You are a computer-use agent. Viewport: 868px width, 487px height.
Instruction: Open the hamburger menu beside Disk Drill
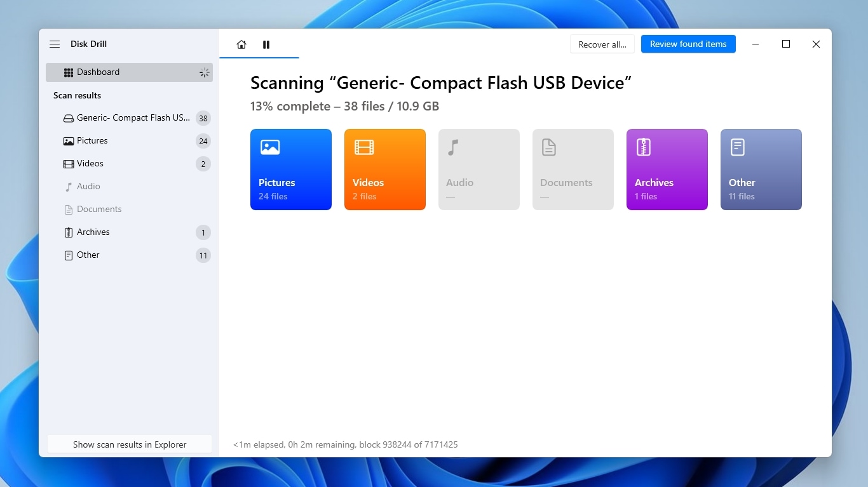(x=55, y=44)
